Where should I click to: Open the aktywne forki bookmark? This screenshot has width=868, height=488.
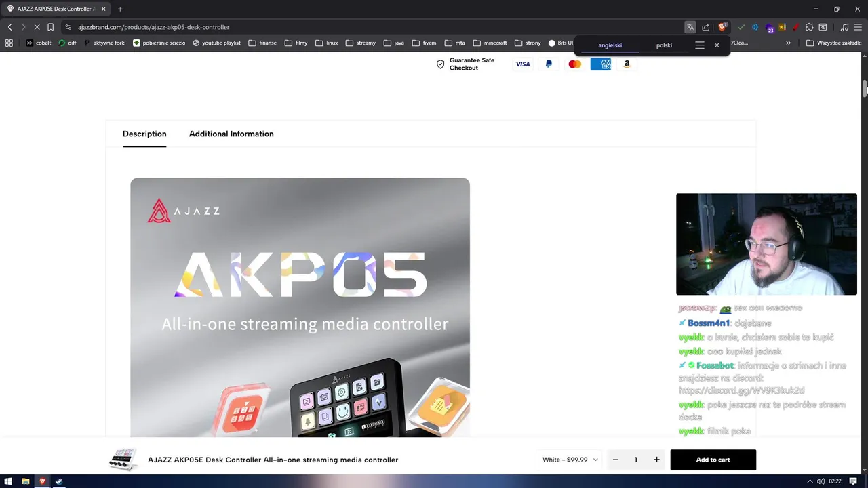coord(104,43)
